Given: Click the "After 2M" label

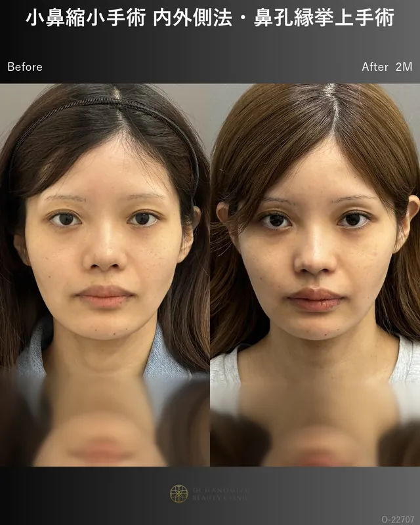Looking at the screenshot, I should click(387, 67).
